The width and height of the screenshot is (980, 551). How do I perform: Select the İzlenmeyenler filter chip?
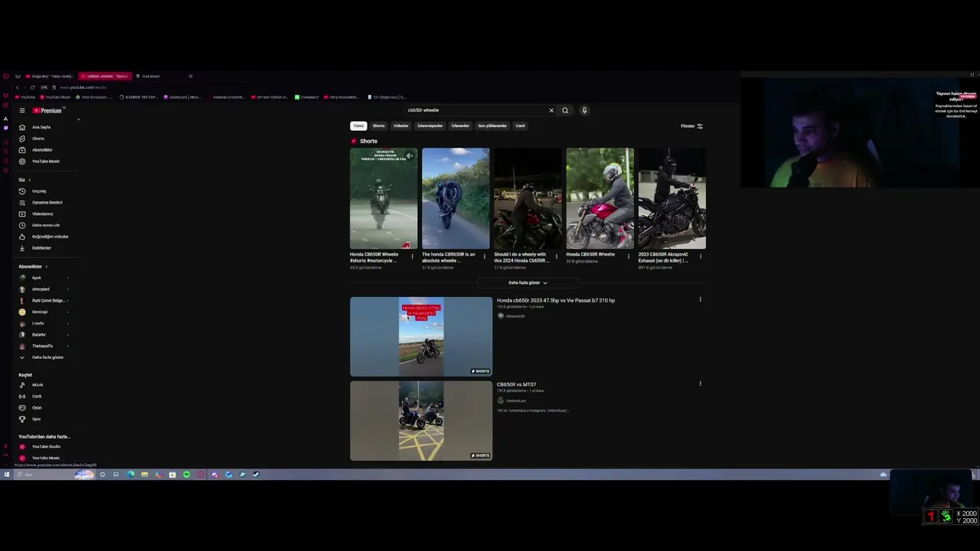430,126
